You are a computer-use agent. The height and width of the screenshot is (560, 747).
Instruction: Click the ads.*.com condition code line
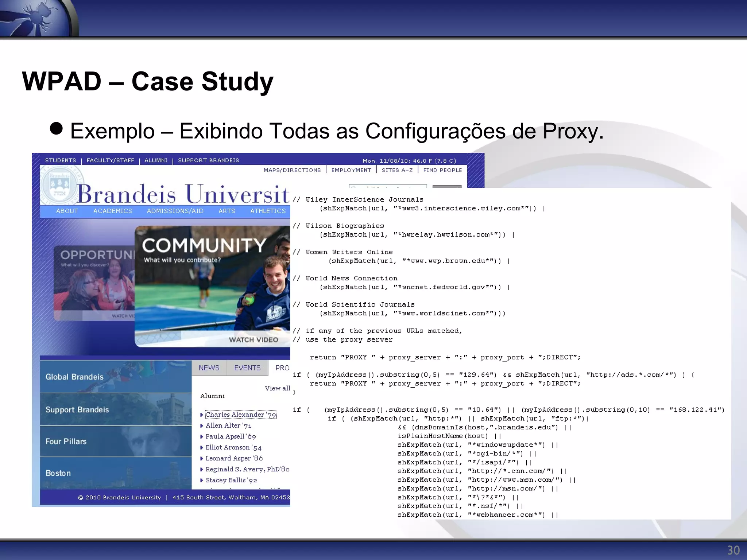(493, 375)
